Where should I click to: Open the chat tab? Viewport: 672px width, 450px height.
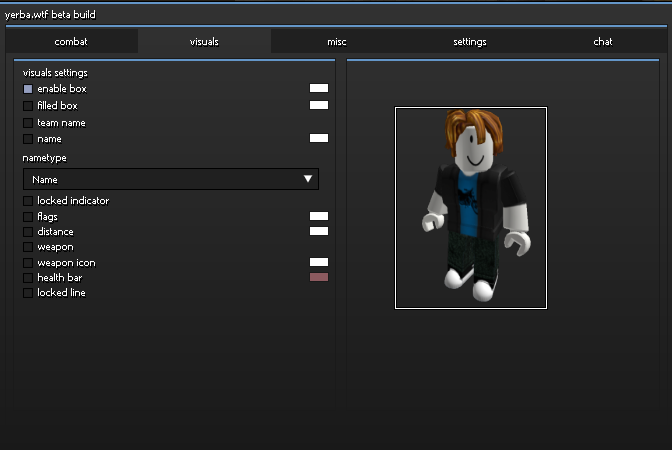603,42
